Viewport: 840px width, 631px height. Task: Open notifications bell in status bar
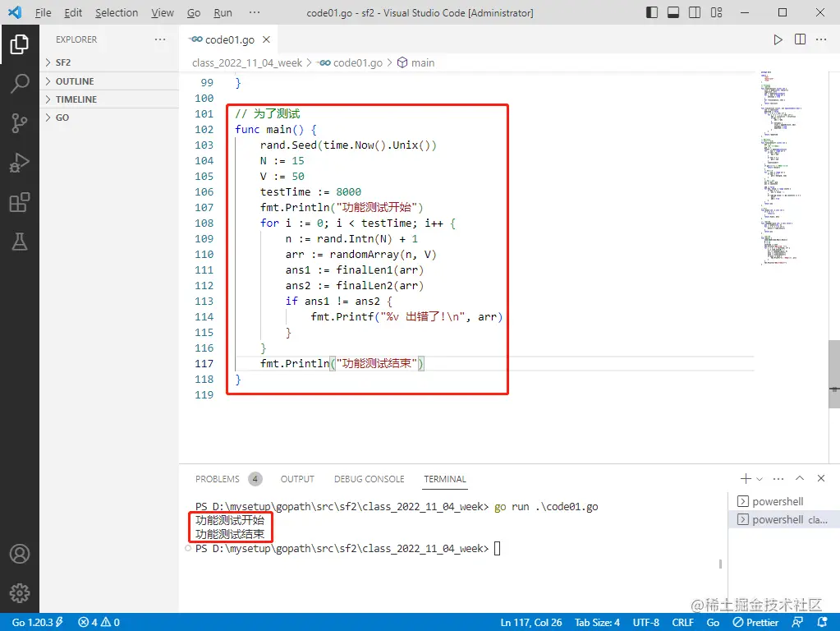click(822, 623)
